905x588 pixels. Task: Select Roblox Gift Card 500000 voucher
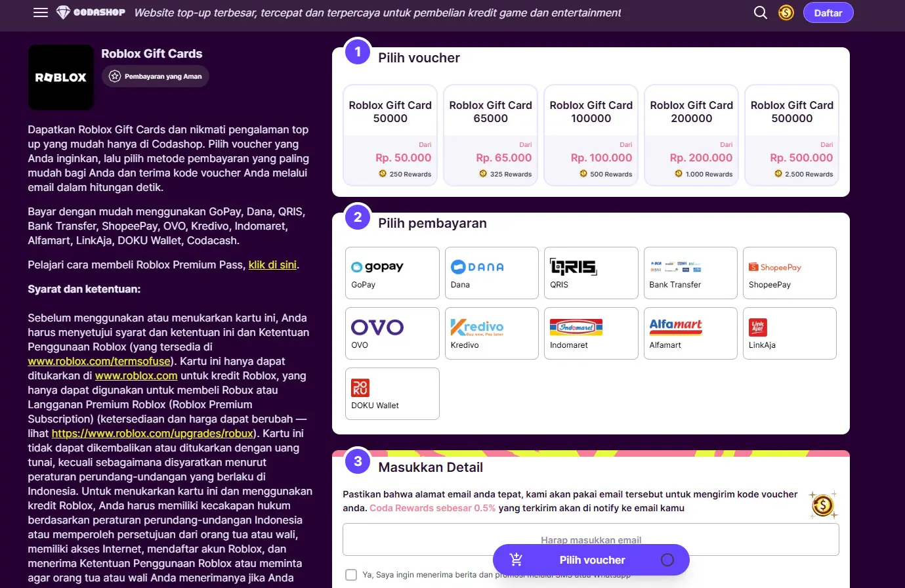(x=791, y=135)
